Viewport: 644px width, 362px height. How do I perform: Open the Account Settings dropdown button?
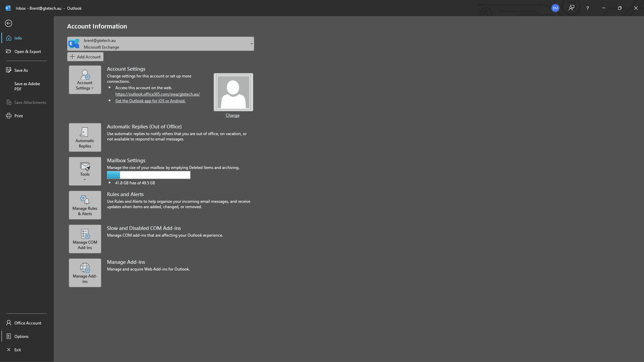click(85, 80)
